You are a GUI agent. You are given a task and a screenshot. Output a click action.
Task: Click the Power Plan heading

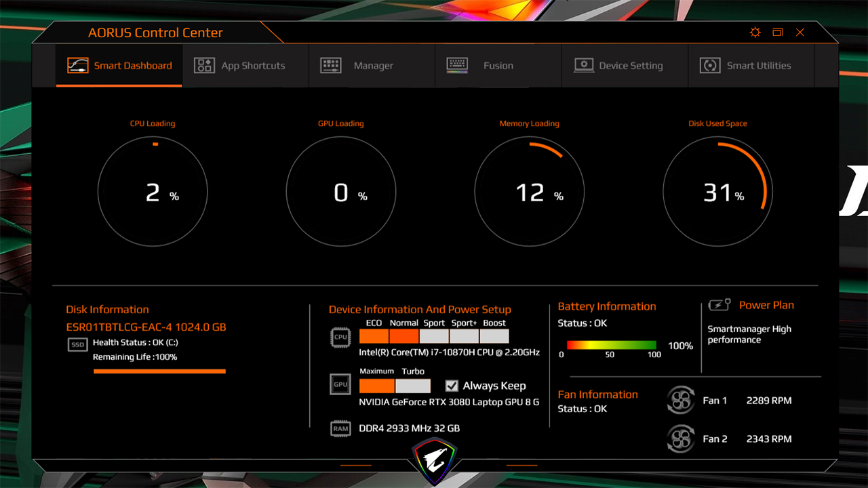pyautogui.click(x=766, y=305)
